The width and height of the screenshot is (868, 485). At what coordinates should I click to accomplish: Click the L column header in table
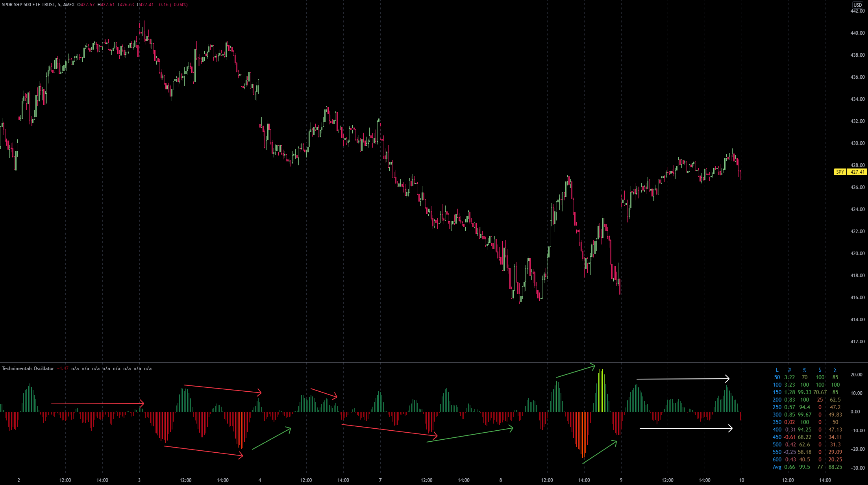[777, 370]
